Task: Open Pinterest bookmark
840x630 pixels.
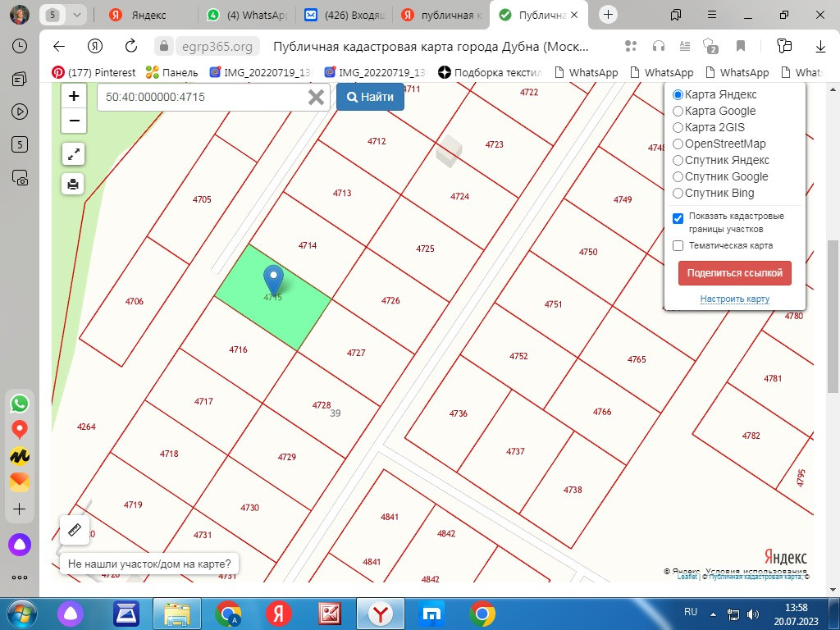Action: pyautogui.click(x=94, y=72)
